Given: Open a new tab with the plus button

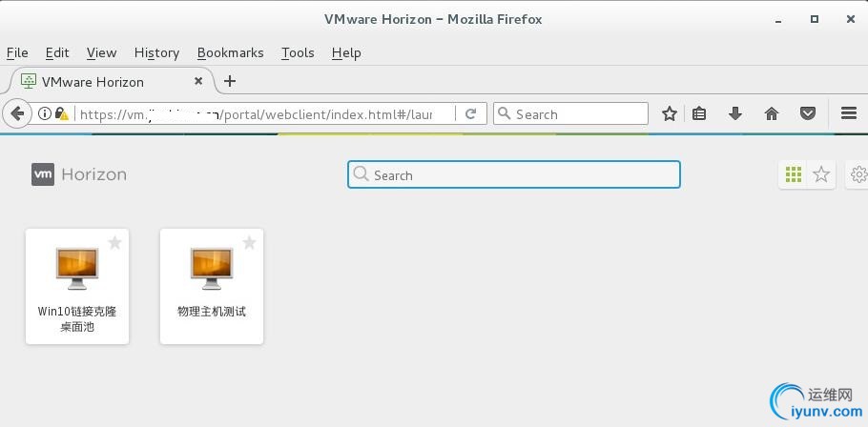Looking at the screenshot, I should pyautogui.click(x=229, y=81).
